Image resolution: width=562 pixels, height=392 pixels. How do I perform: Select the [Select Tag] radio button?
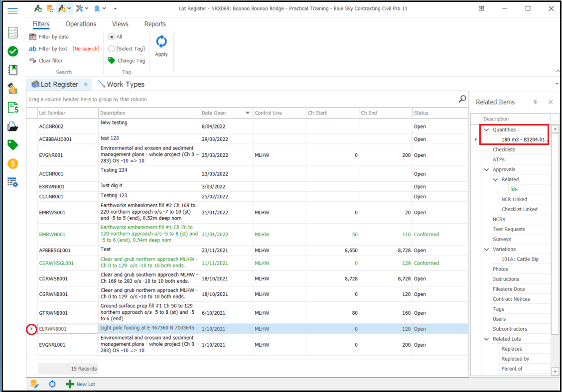pos(112,49)
